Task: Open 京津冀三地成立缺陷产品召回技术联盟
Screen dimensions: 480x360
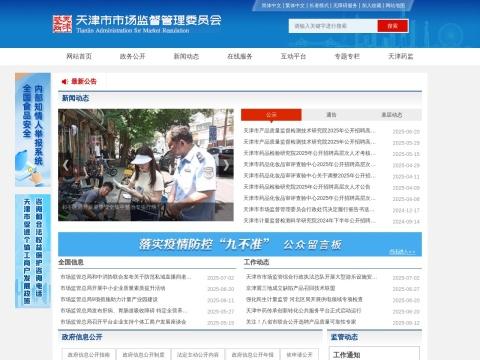Action: [x=290, y=288]
